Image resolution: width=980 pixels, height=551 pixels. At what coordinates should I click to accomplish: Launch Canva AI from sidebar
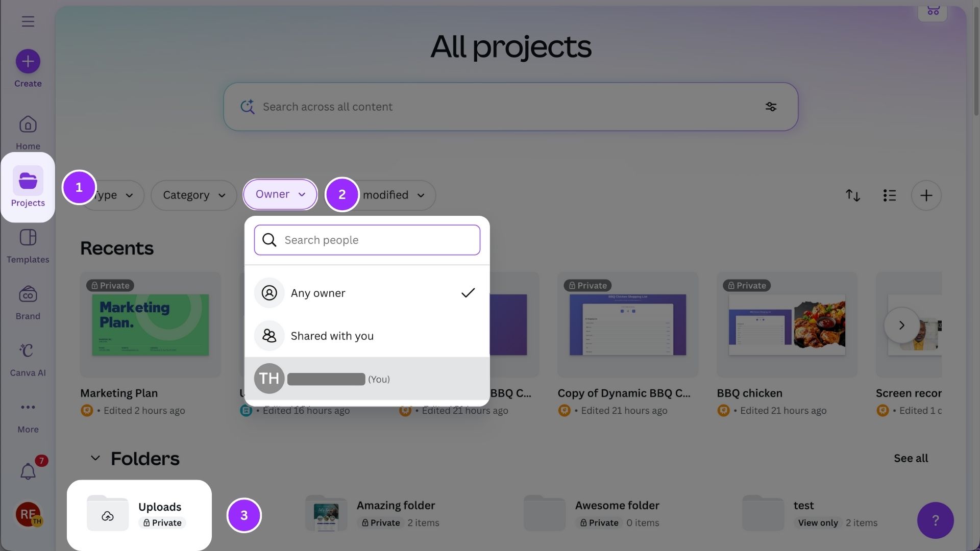coord(28,359)
